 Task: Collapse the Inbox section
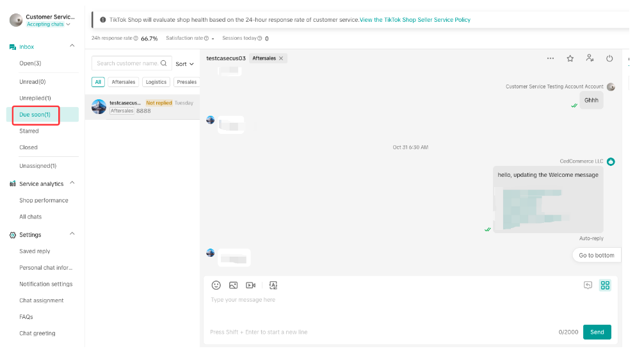[72, 46]
